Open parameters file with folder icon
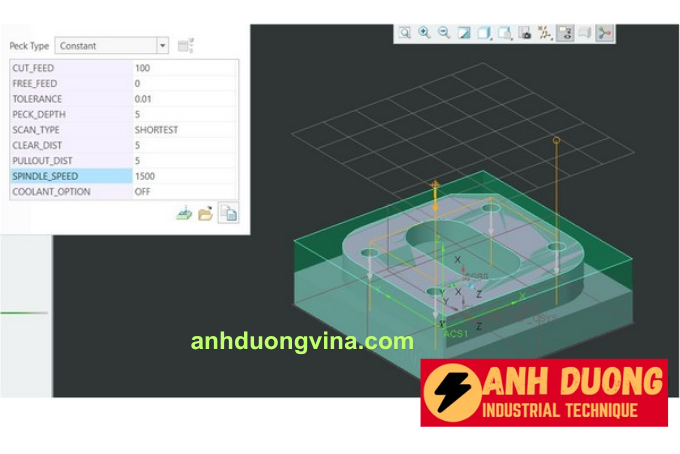680x454 pixels. [x=205, y=213]
